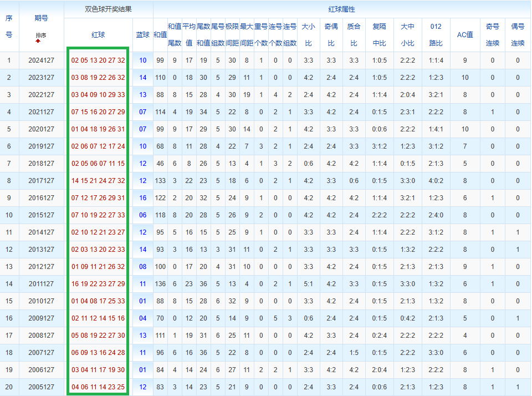Image resolution: width=532 pixels, height=396 pixels.
Task: Click red balls 07 15 16 20 27 29
Action: click(x=98, y=111)
